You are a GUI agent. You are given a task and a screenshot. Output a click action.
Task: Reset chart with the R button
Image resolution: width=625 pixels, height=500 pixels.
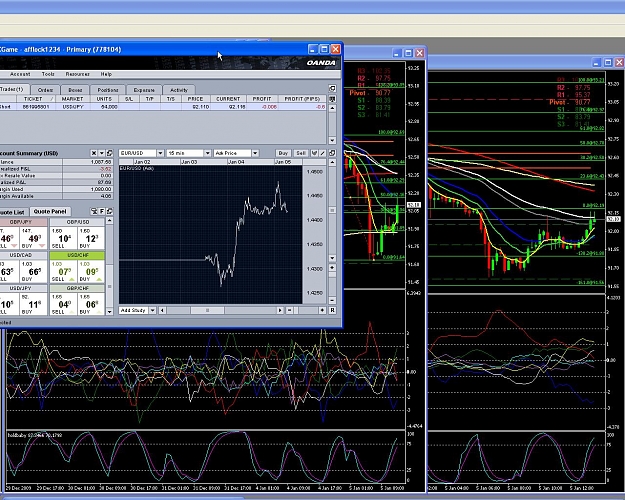(332, 310)
